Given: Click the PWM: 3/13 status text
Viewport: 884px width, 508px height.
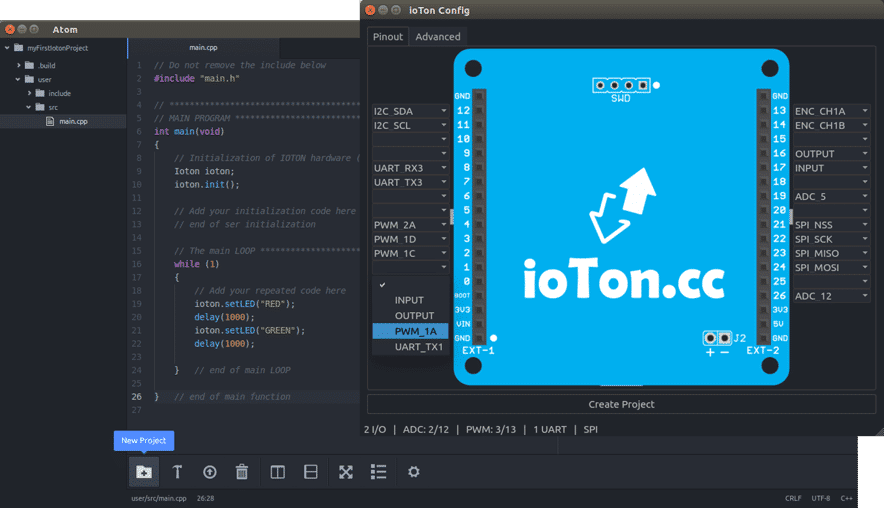Looking at the screenshot, I should pyautogui.click(x=490, y=430).
